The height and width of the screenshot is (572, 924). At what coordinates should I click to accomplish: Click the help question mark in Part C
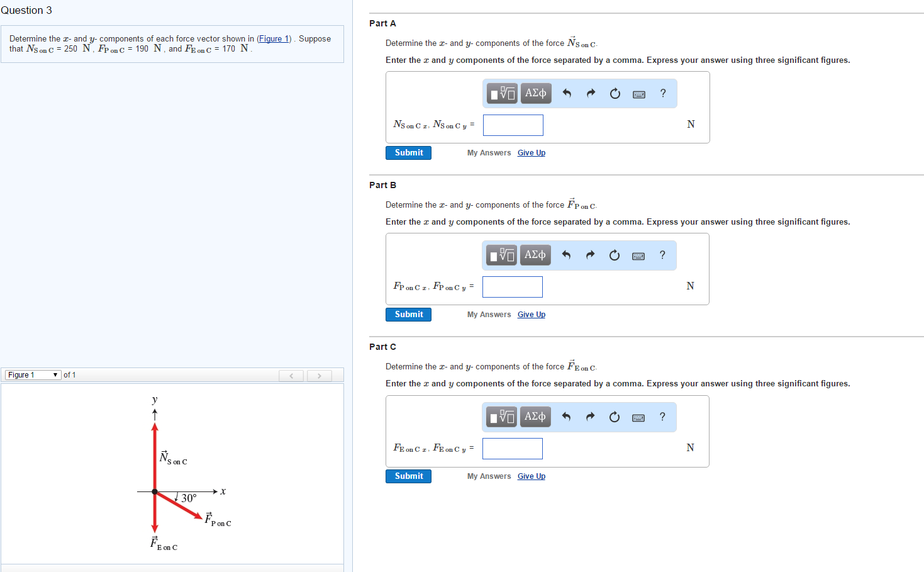click(663, 417)
